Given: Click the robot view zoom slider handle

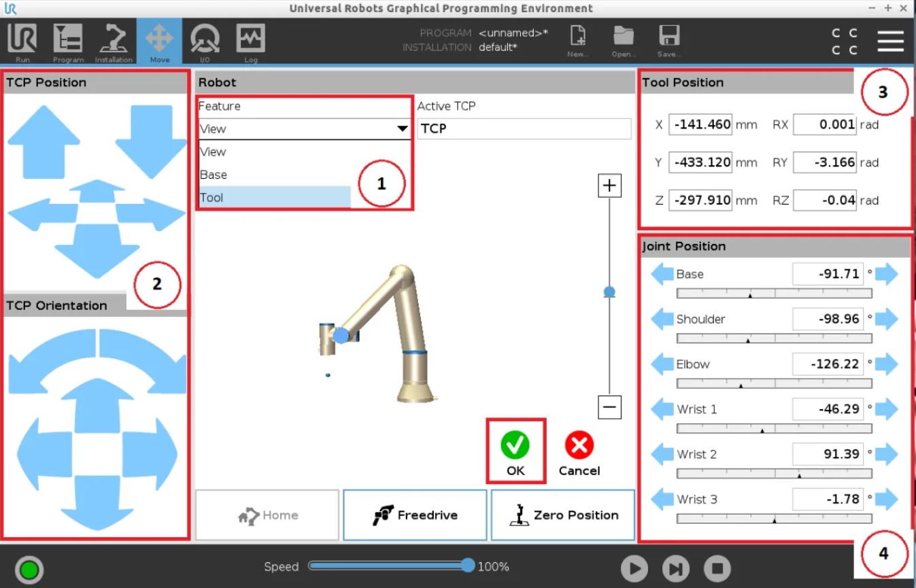Looking at the screenshot, I should 609,292.
